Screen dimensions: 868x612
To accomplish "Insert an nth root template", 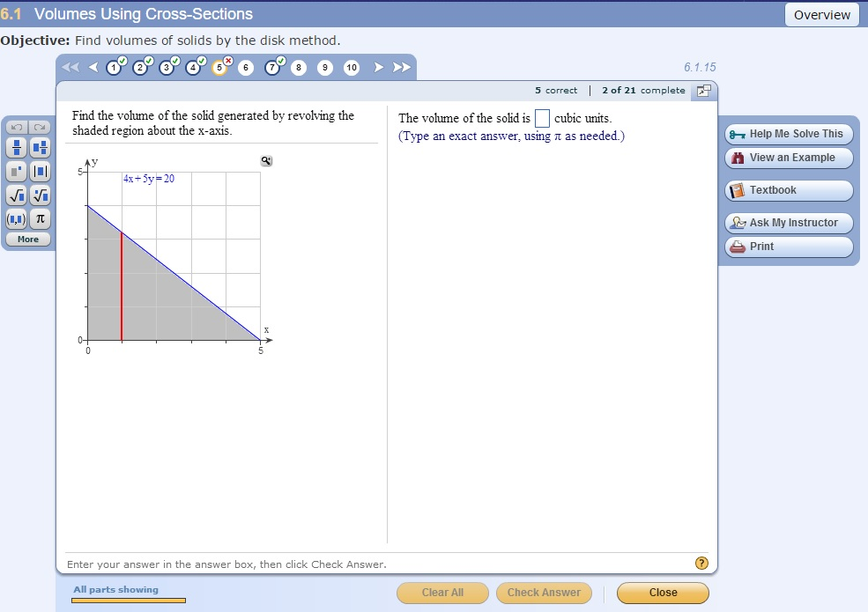I will pos(40,195).
